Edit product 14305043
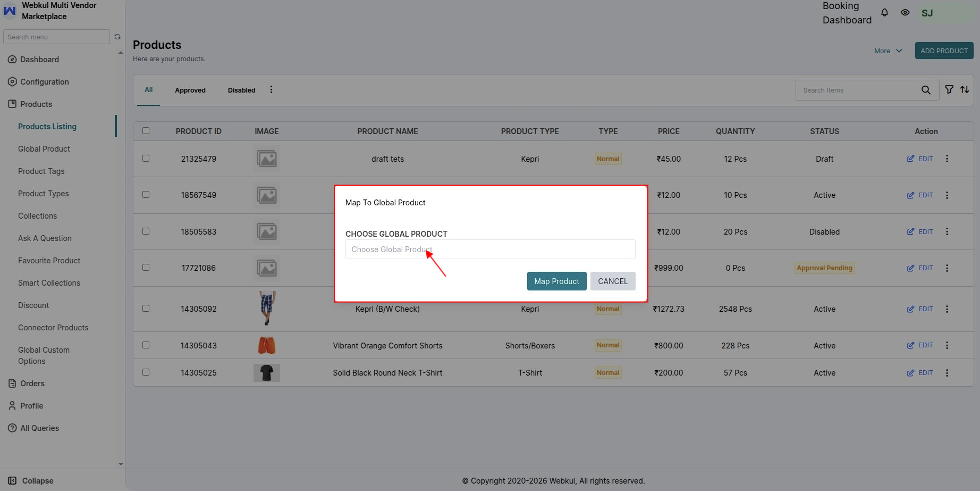The image size is (980, 491). click(920, 345)
